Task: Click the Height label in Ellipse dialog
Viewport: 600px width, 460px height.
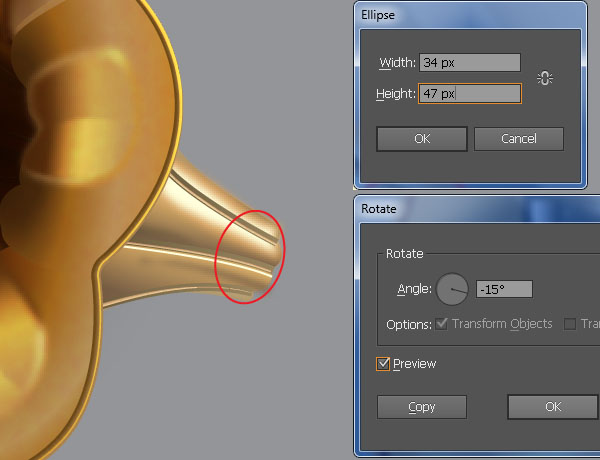Action: 396,94
